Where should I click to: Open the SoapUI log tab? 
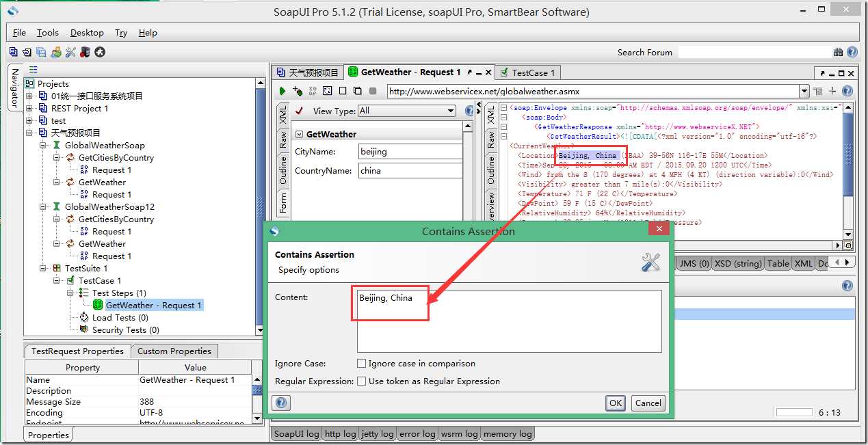[296, 434]
